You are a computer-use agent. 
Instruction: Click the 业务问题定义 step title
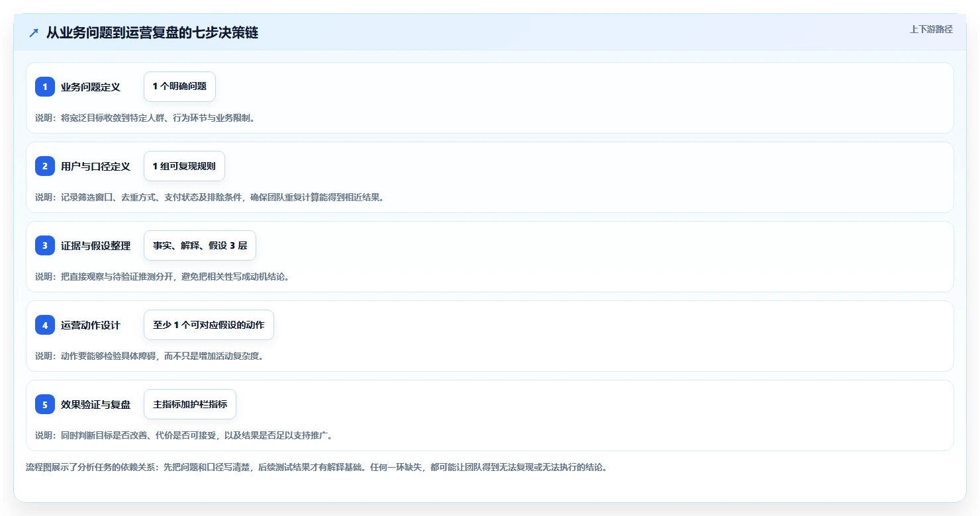coord(91,87)
